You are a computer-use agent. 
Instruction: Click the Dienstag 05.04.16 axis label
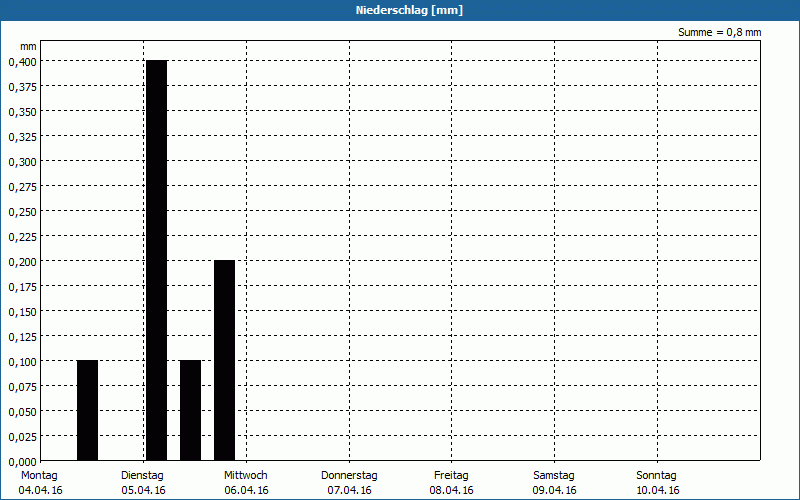tap(143, 483)
